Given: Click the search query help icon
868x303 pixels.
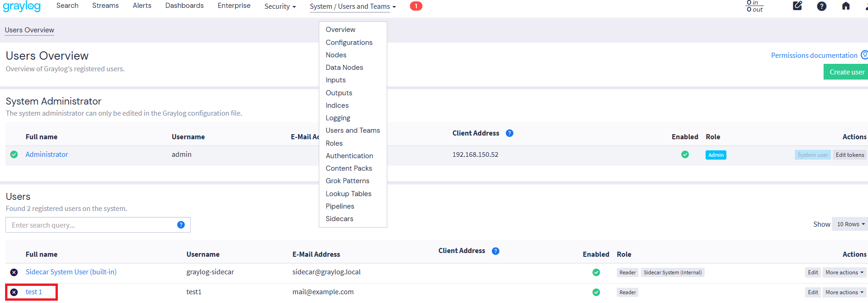Looking at the screenshot, I should click(181, 225).
